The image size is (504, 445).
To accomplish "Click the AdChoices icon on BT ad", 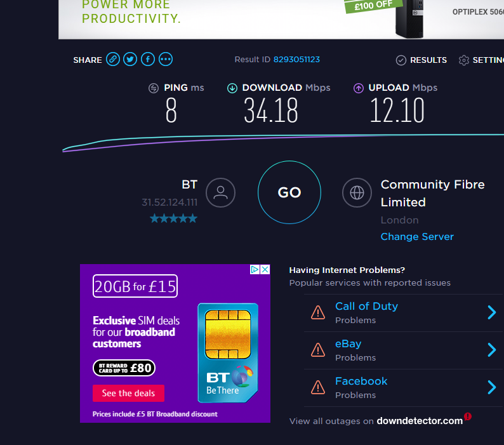I will (x=255, y=269).
